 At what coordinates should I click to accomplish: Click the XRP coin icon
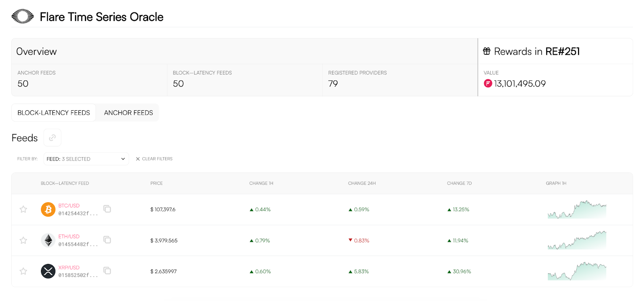(x=48, y=271)
